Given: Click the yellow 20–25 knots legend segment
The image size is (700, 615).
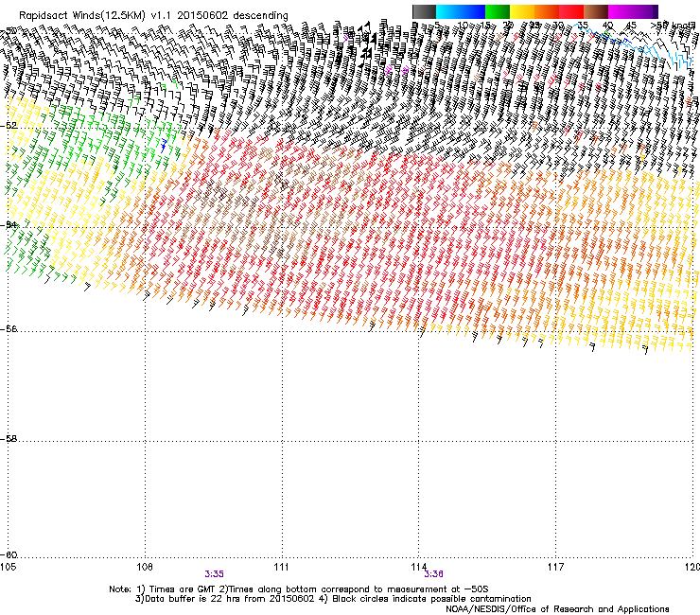Looking at the screenshot, I should 522,11.
